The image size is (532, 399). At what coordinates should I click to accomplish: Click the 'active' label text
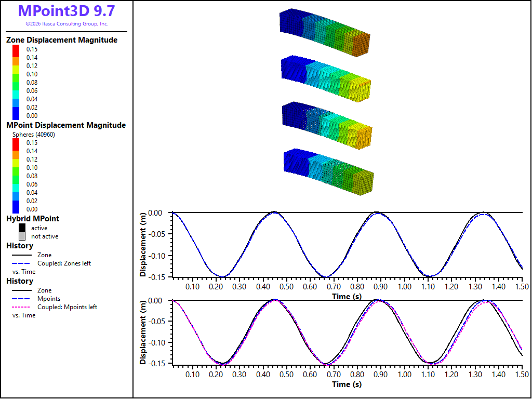click(x=39, y=228)
